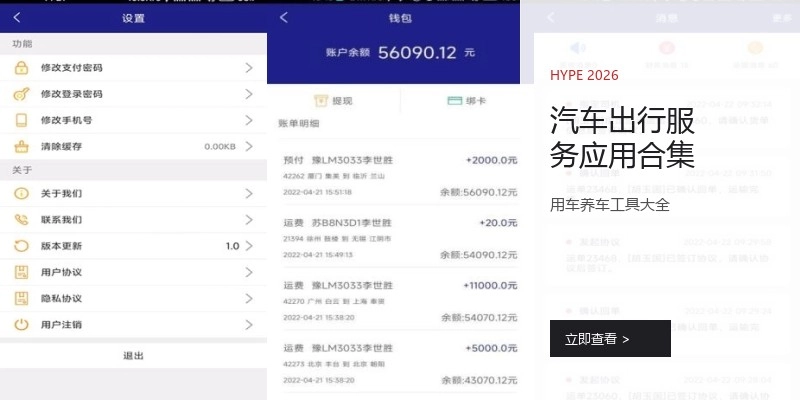
Task: Click the phone icon for 修改手机号
Action: pyautogui.click(x=21, y=120)
